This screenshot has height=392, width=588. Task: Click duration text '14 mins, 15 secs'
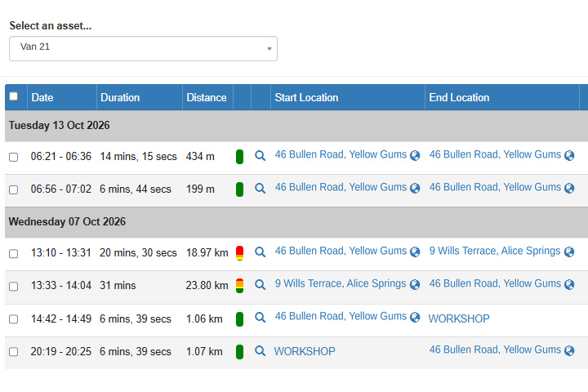coord(138,157)
